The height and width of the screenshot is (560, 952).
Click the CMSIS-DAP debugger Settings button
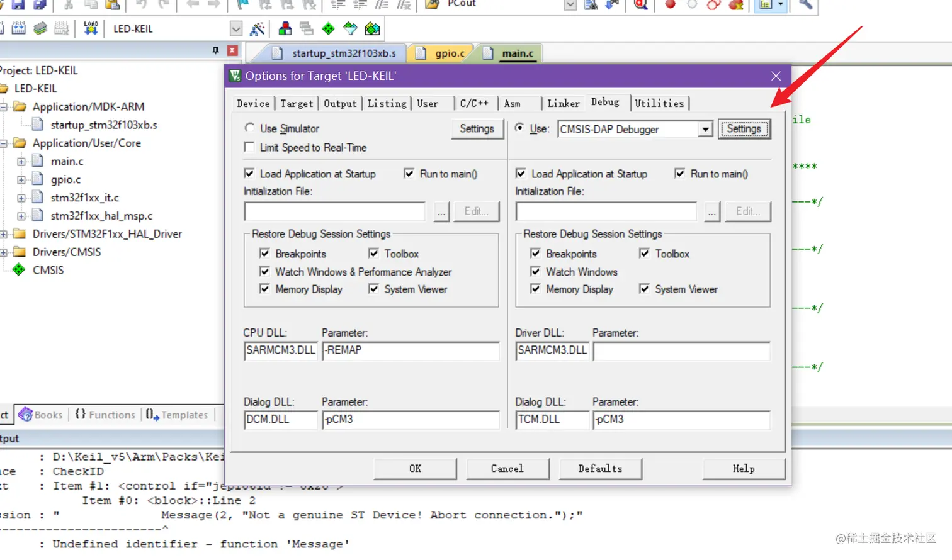[744, 129]
